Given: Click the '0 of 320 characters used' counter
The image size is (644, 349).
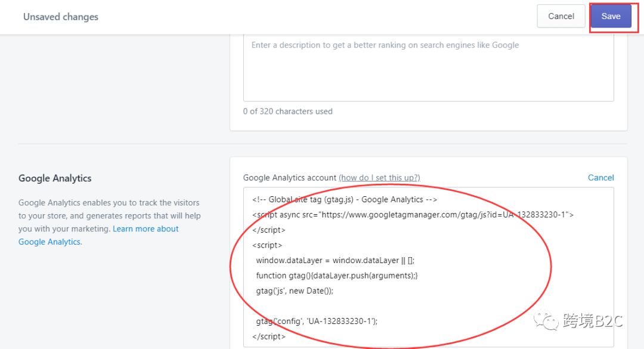Looking at the screenshot, I should (x=288, y=111).
